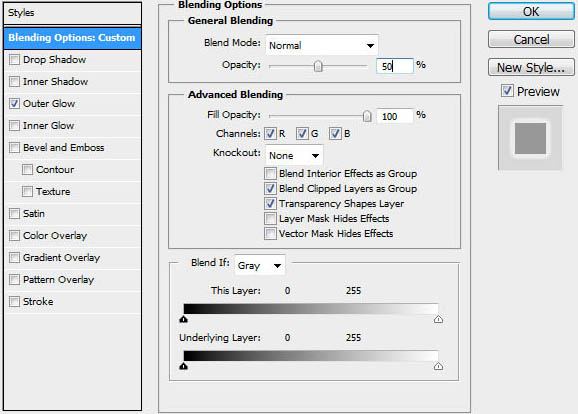Viewport: 578px width, 414px height.
Task: Select Bevel and Emboss style entry
Action: coord(63,148)
